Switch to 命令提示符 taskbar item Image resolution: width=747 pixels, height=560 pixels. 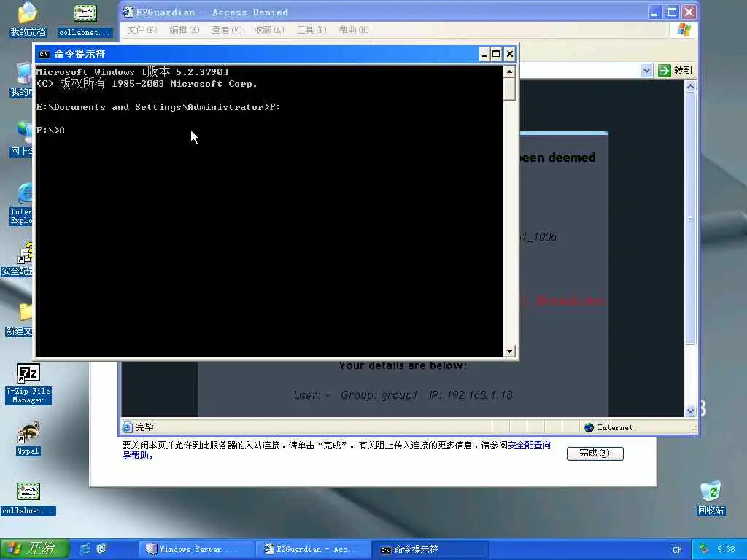click(430, 549)
